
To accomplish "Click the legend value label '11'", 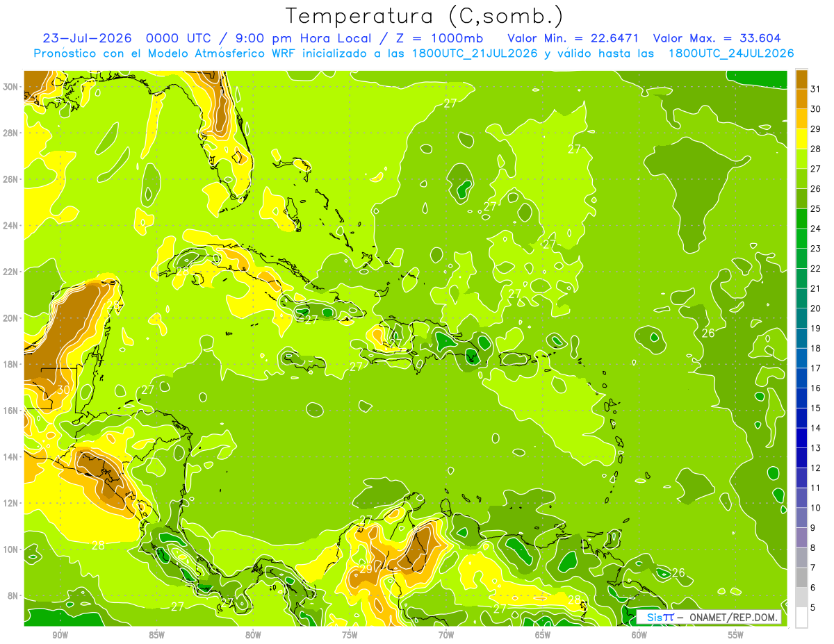I will pos(815,488).
